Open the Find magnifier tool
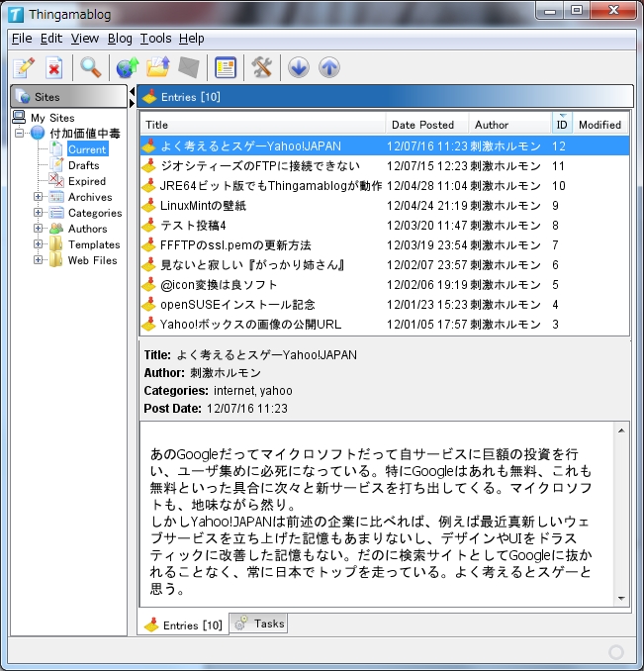The image size is (644, 671). pyautogui.click(x=91, y=67)
